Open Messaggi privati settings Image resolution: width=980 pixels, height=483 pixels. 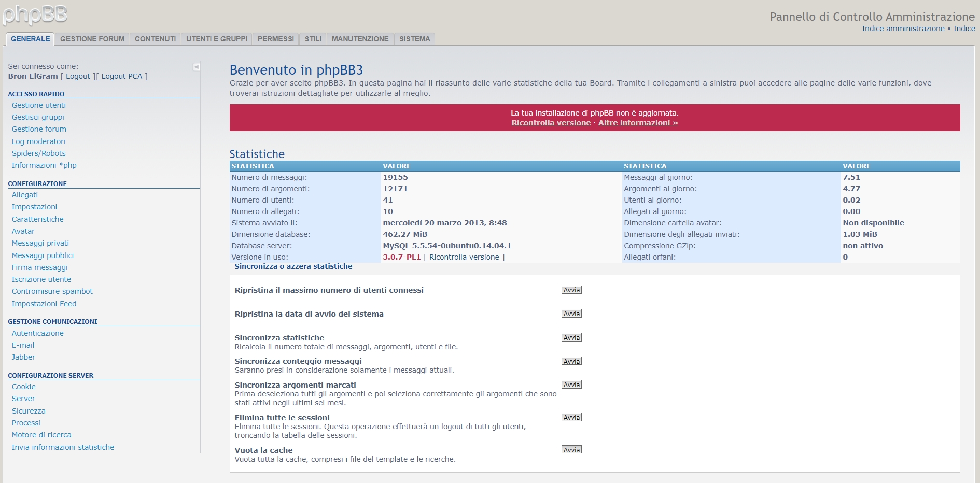(x=40, y=243)
